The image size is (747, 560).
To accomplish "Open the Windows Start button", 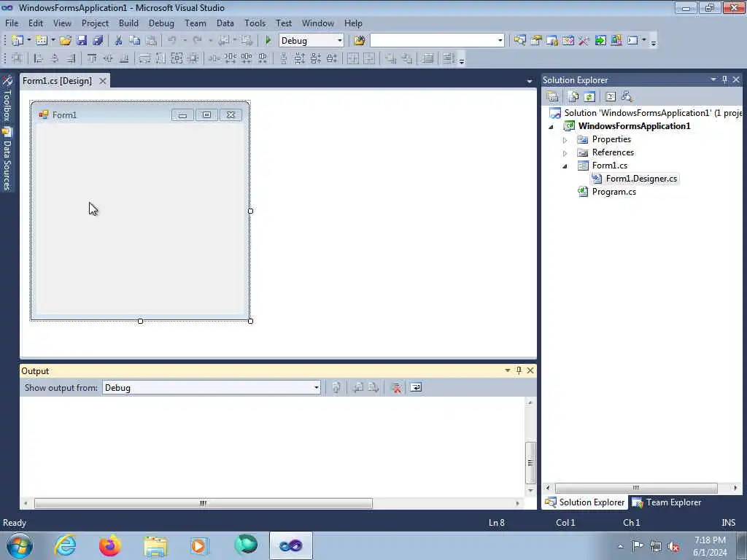I will [20, 545].
